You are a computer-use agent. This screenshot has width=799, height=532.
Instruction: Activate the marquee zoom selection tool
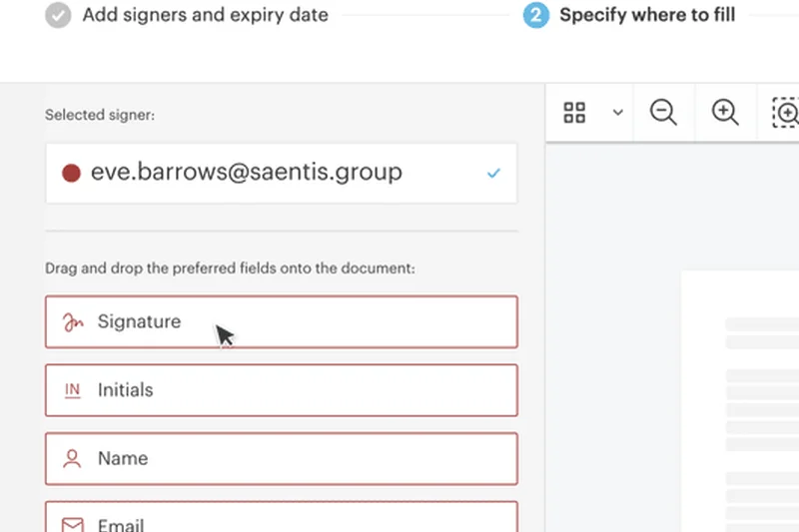pos(786,112)
